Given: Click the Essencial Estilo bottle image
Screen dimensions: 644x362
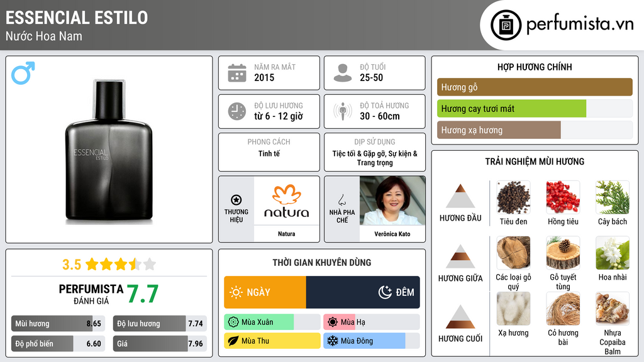Looking at the screenshot, I should (x=109, y=151).
